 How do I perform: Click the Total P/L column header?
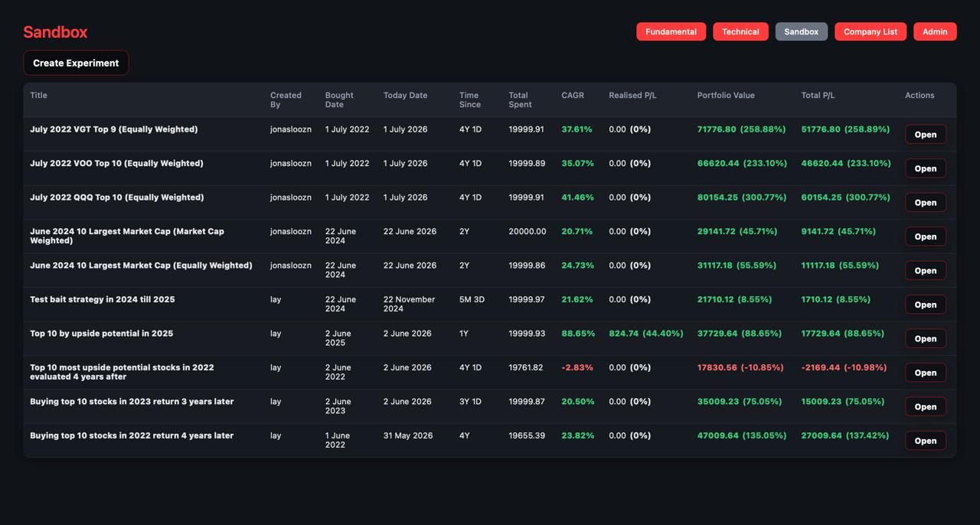[x=818, y=96]
